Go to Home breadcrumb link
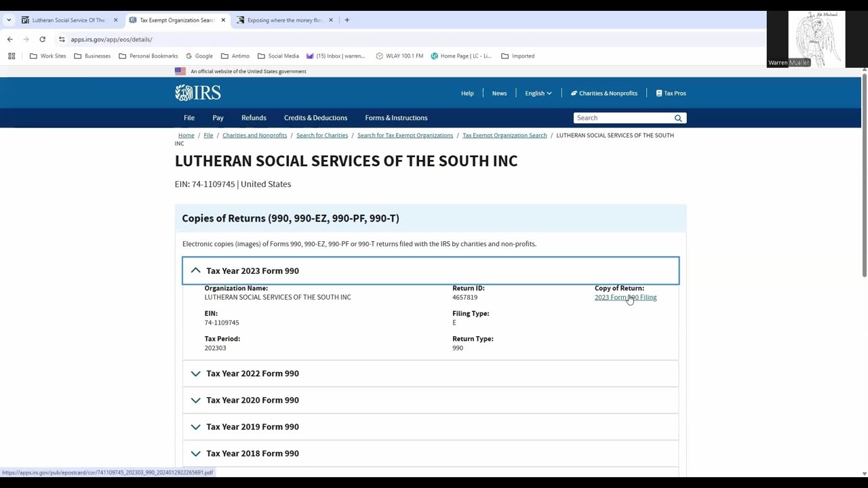The image size is (868, 488). pyautogui.click(x=186, y=136)
